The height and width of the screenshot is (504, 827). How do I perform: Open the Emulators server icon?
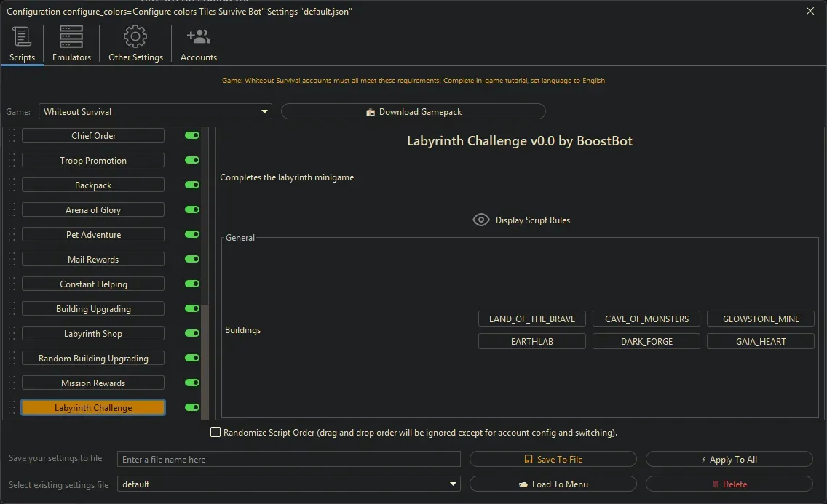click(x=71, y=37)
